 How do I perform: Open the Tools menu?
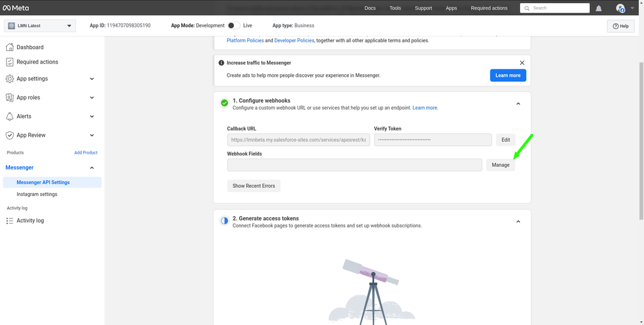[395, 8]
